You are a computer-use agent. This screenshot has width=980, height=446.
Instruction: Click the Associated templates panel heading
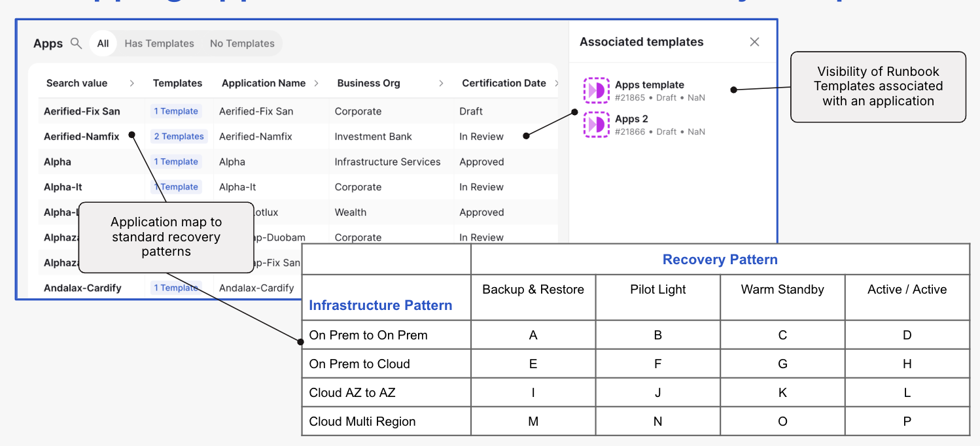point(641,42)
